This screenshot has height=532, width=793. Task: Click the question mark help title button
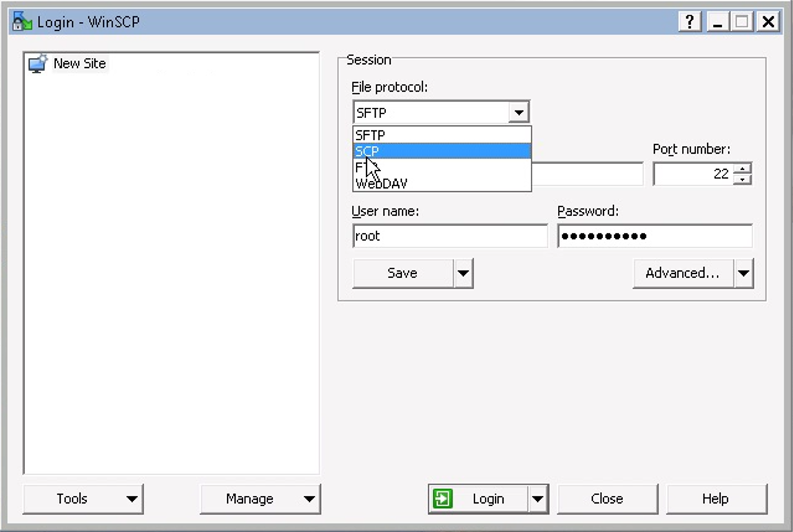tap(690, 22)
